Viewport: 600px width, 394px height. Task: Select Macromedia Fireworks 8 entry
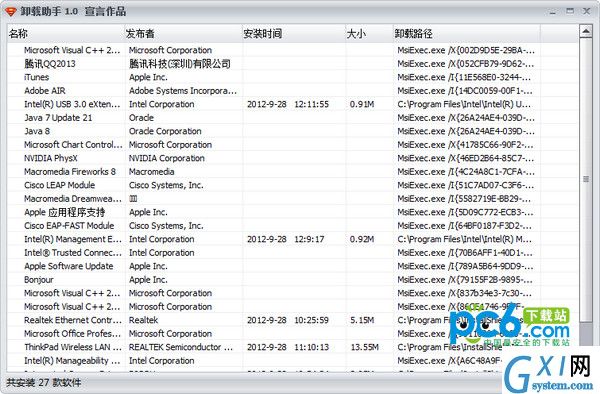[70, 172]
